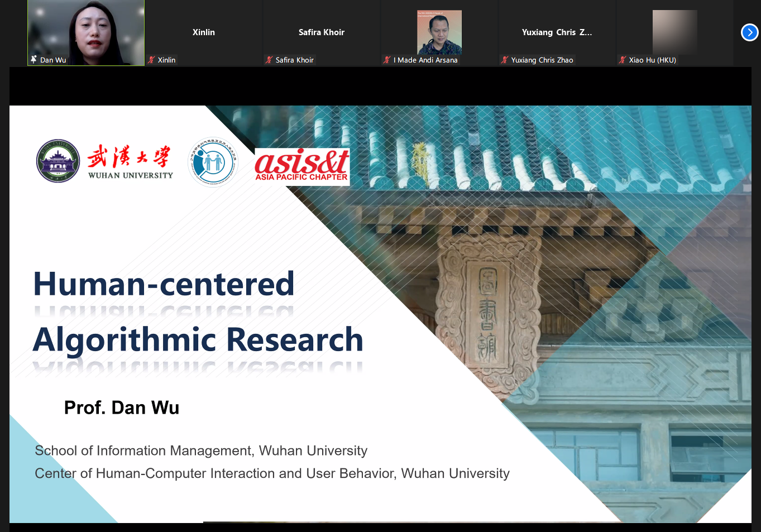Viewport: 761px width, 532px height.
Task: Click the asis&t Asia Pacific Chapter logo
Action: pos(301,166)
